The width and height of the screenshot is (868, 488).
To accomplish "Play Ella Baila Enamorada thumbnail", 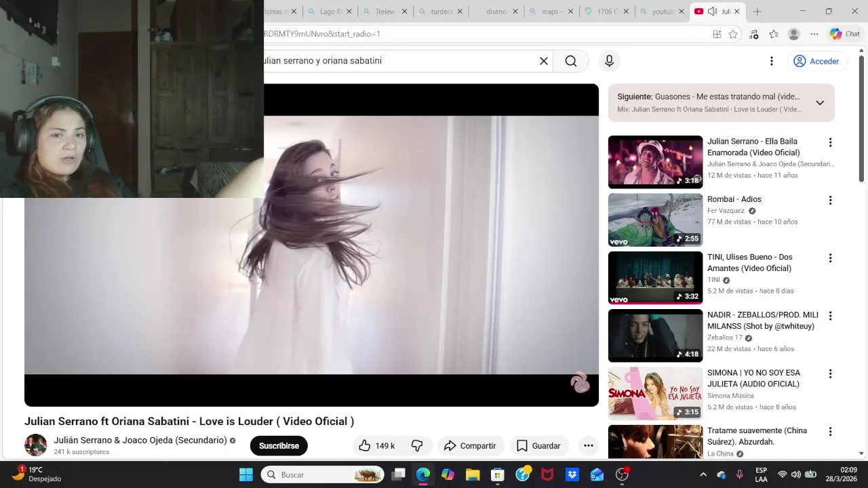I will click(655, 162).
